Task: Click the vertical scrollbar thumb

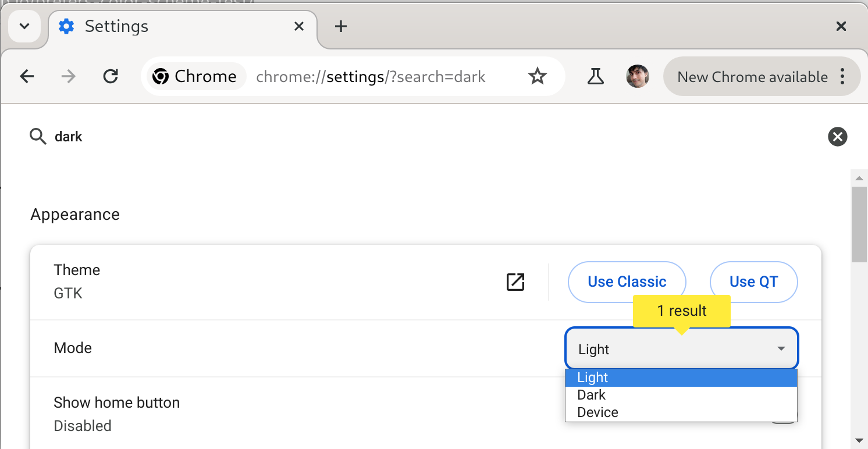Action: point(859,224)
